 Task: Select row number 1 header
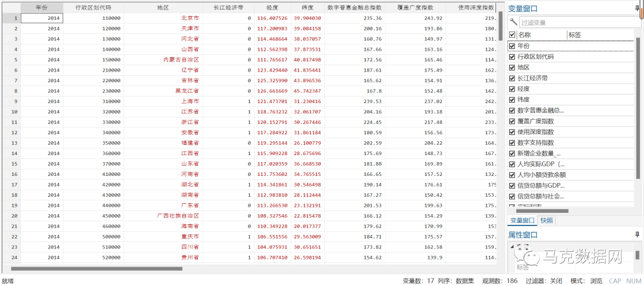pos(11,18)
